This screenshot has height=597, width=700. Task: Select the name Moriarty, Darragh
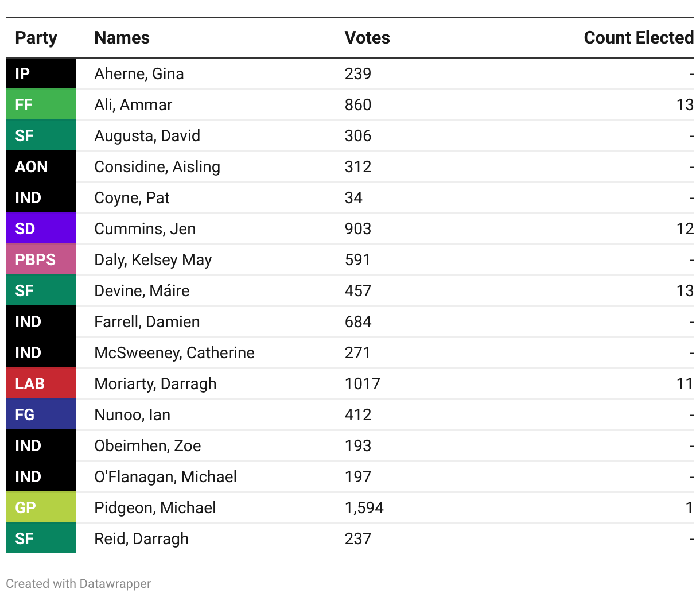point(155,383)
